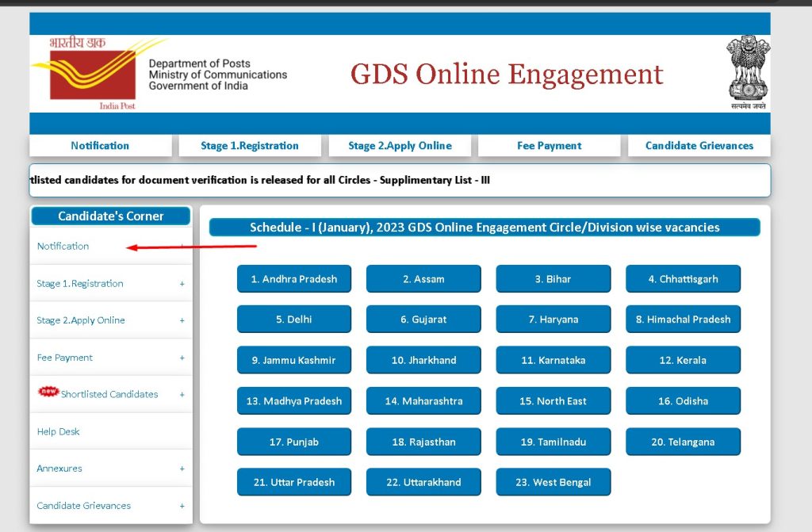Open the Candidate Grievances top tab
Viewport: 812px width, 532px height.
699,146
